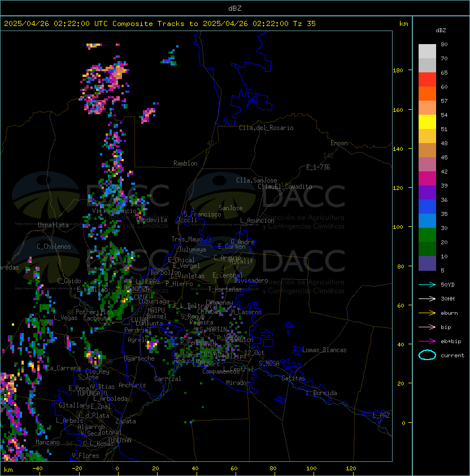470x476 pixels.
Task: Click the 'dBZ' title in top bar
Action: coord(235,8)
